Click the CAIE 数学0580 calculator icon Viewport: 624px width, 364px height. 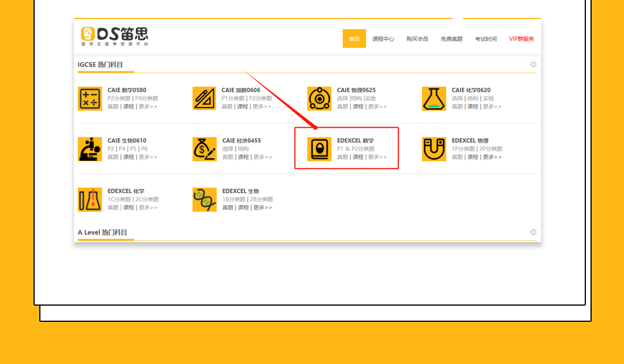coord(90,98)
